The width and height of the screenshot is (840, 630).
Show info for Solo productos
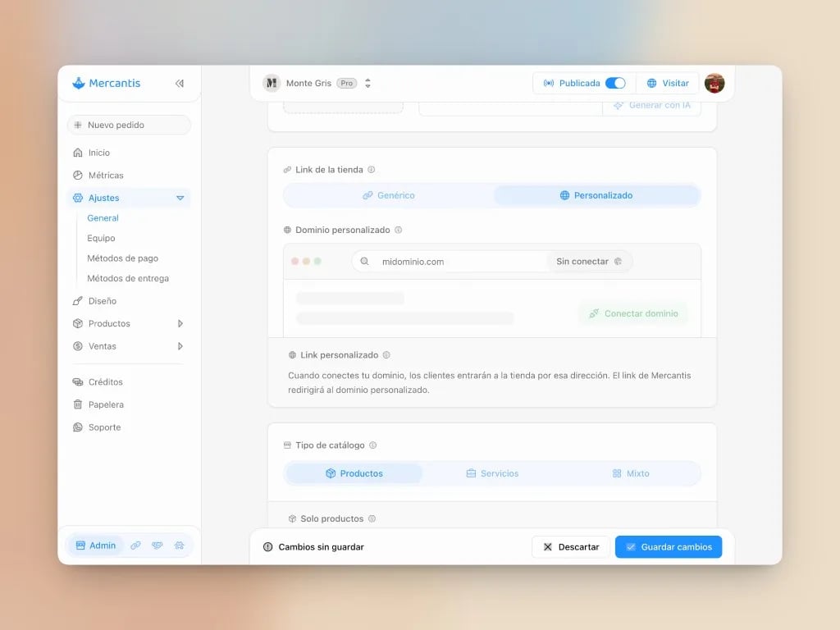click(x=372, y=518)
